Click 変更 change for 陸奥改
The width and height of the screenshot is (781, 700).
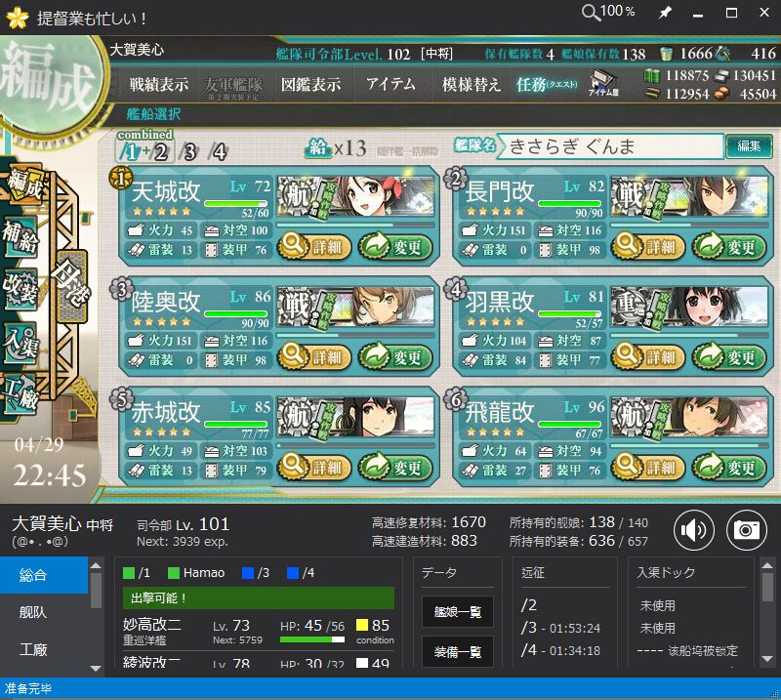(x=395, y=356)
